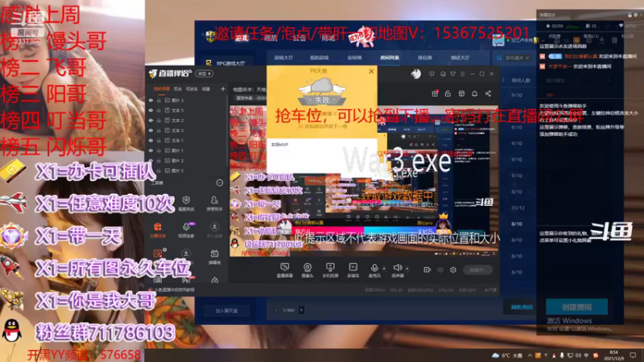
Task: Click the start streaming button
Action: [477, 269]
